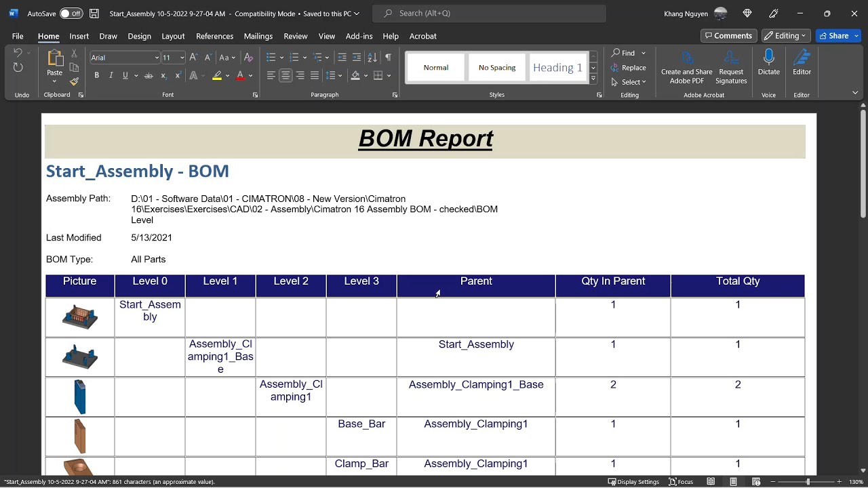Click the Search box in title bar

point(490,14)
